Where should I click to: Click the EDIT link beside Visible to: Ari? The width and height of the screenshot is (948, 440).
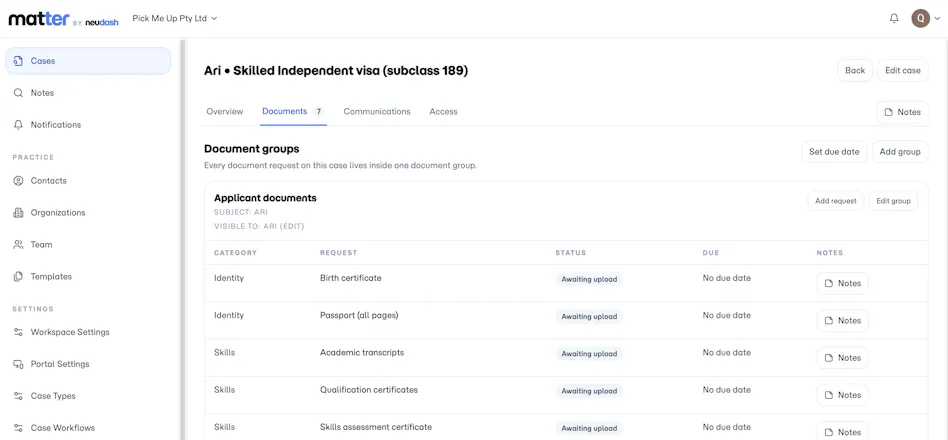(x=294, y=227)
